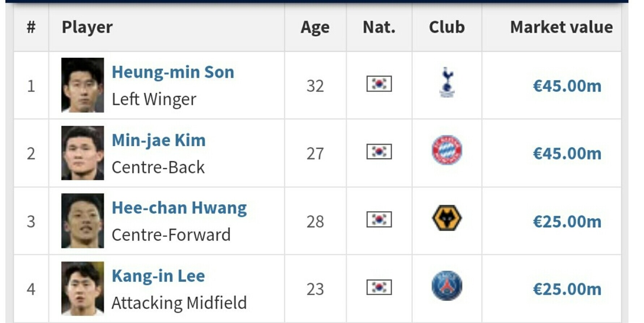
Task: Select the flag icon beside Min-jae Kim
Action: [x=379, y=151]
